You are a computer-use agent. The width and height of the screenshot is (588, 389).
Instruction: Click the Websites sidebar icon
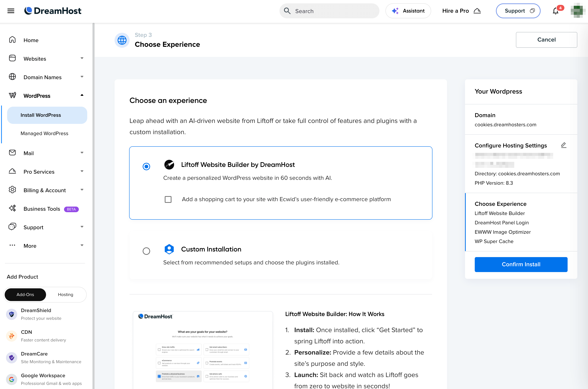point(12,58)
